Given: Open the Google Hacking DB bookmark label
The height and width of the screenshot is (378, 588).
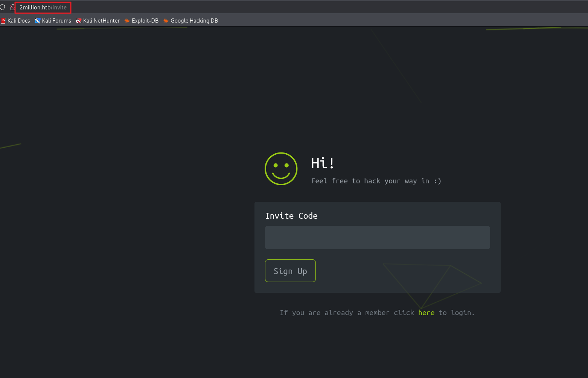Looking at the screenshot, I should click(194, 21).
